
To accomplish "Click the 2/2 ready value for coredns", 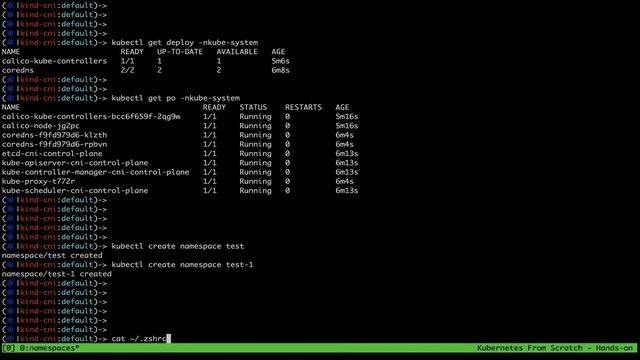I will pos(127,70).
